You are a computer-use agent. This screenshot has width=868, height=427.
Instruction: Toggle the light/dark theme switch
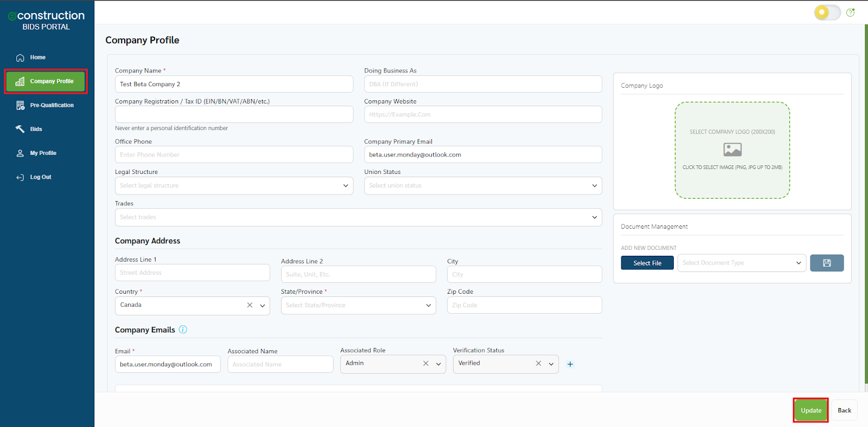[827, 12]
